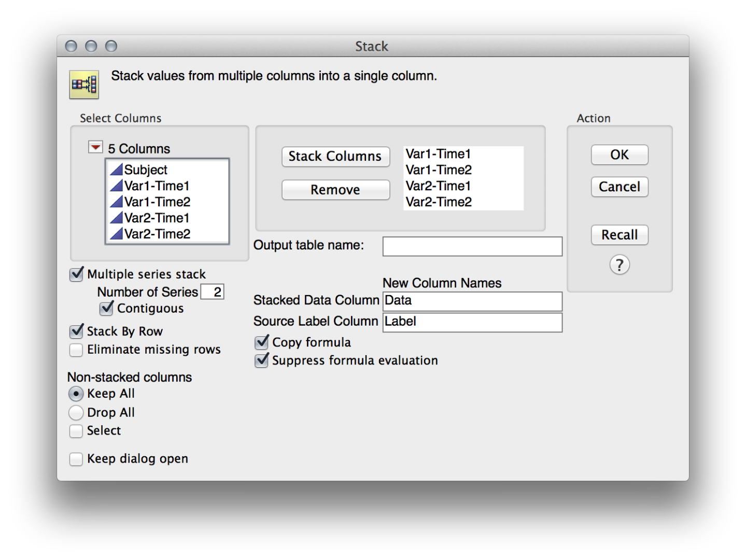
Task: Click the Recall button
Action: click(619, 235)
